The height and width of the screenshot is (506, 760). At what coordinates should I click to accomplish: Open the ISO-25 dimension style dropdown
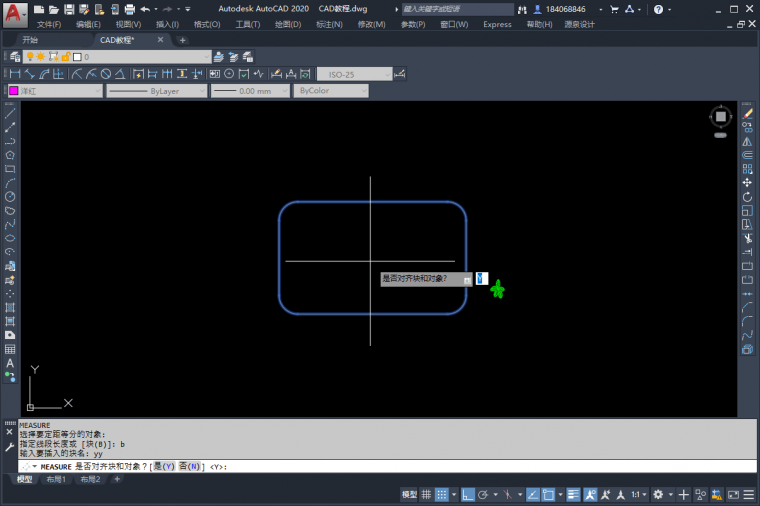click(x=355, y=73)
